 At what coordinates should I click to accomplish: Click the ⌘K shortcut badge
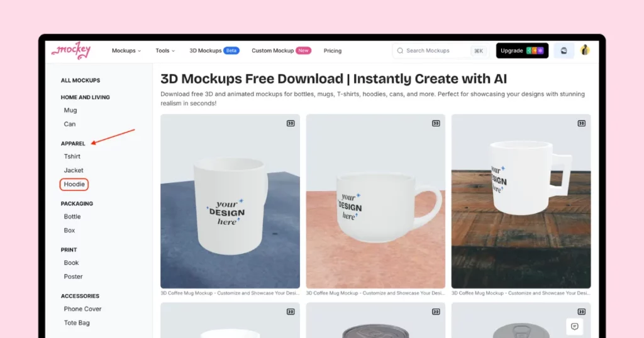(479, 51)
